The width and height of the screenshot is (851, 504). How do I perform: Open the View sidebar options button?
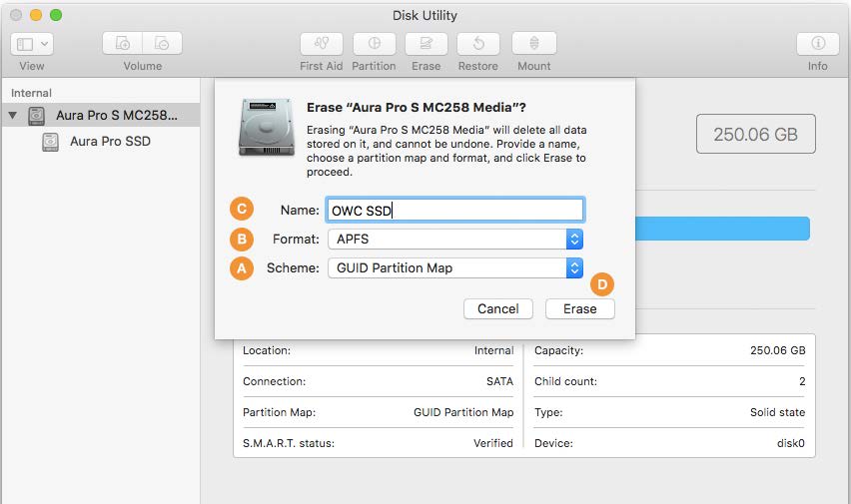click(32, 44)
